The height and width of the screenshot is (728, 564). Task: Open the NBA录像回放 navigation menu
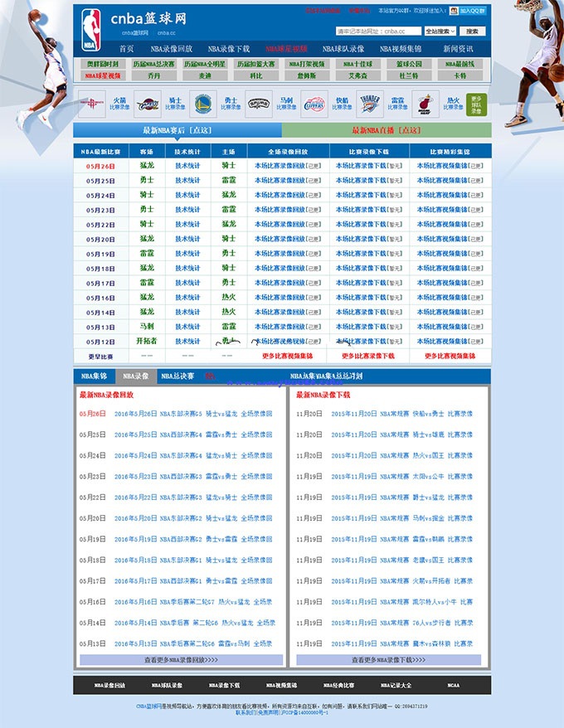172,49
